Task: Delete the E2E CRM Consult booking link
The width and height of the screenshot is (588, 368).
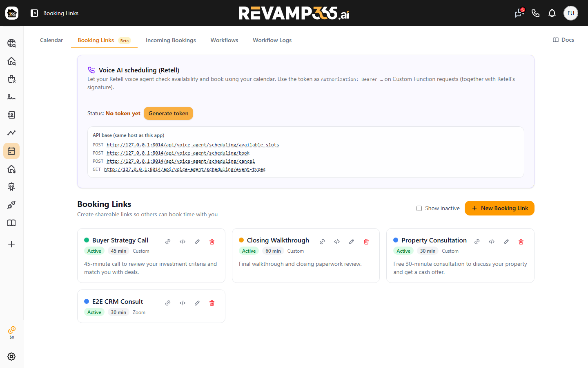Action: tap(212, 303)
